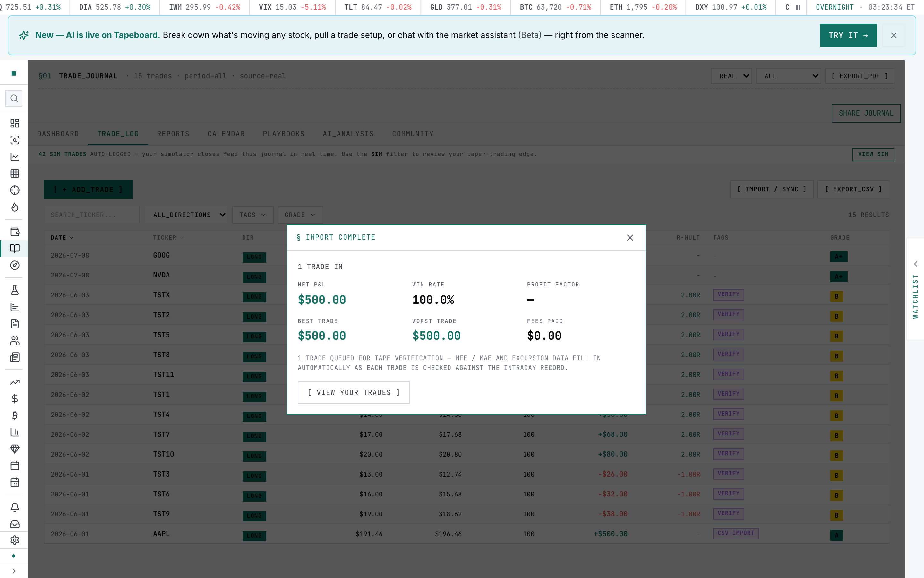Click VIEW YOUR TRADES button
This screenshot has height=578, width=924.
point(354,393)
